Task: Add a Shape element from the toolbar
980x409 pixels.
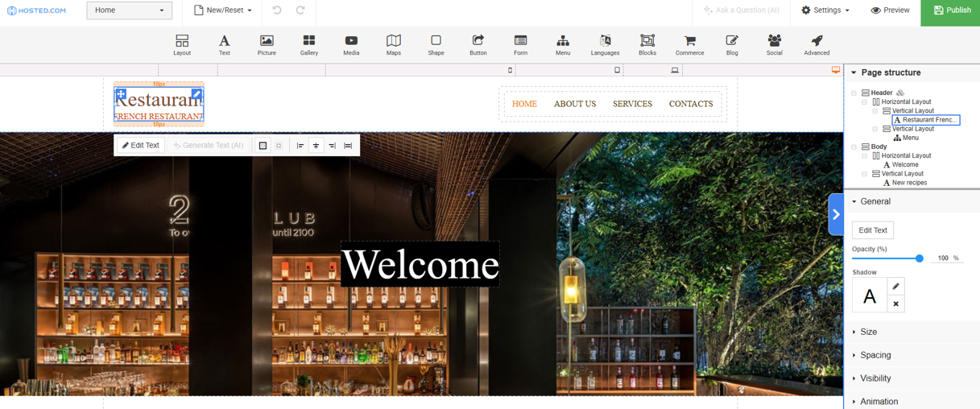Action: click(x=436, y=45)
